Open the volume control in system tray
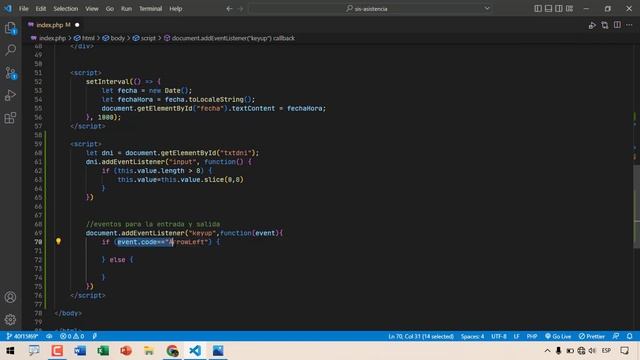This screenshot has width=640, height=360. pos(592,351)
